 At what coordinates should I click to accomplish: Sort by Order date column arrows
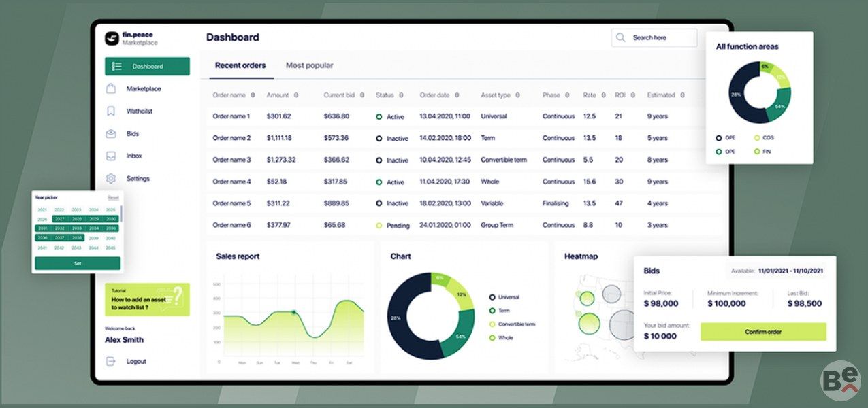coord(456,95)
